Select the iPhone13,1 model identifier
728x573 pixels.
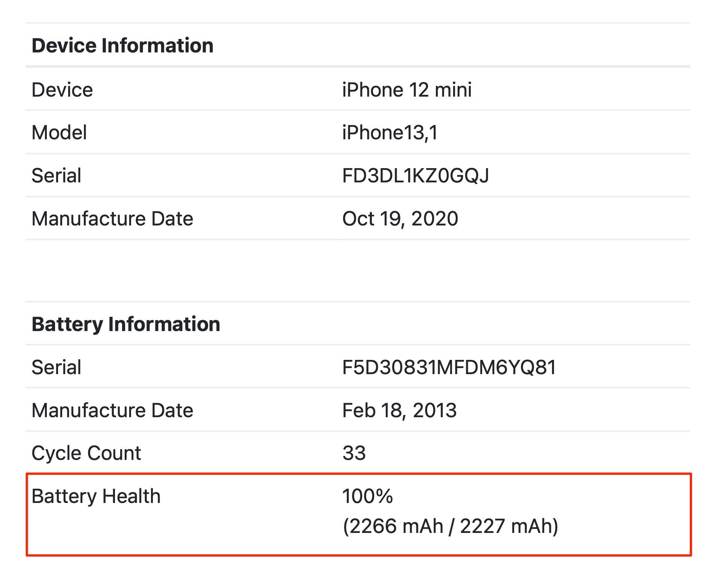(390, 133)
